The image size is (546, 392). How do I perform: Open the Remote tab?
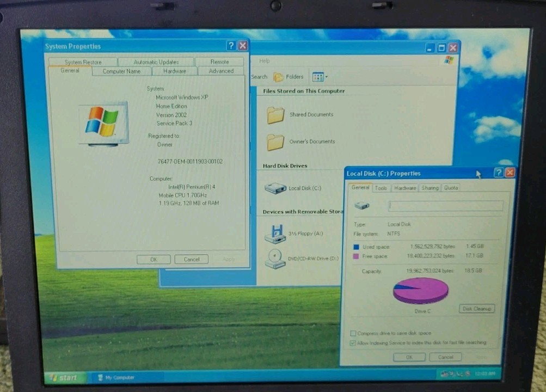coord(219,62)
